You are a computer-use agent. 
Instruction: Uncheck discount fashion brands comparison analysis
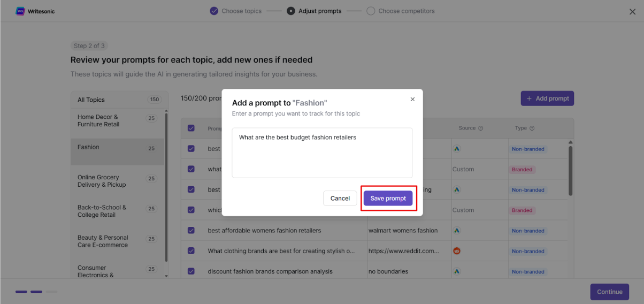[x=191, y=271]
